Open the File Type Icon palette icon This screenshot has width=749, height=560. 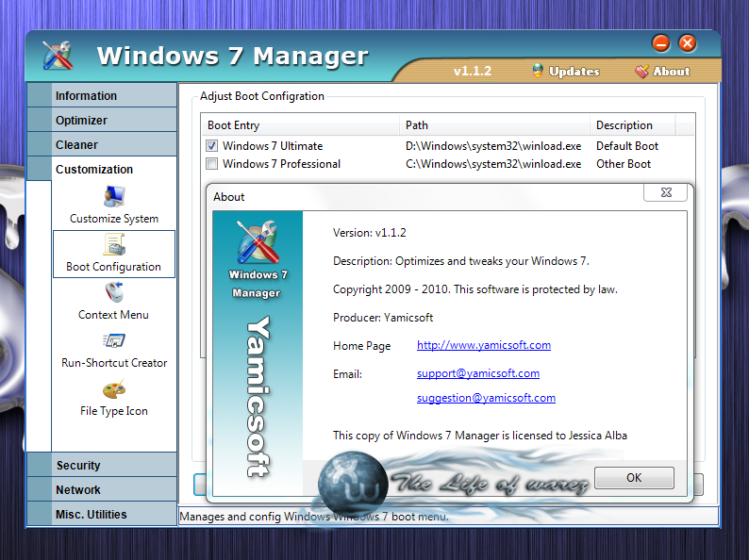pos(114,388)
